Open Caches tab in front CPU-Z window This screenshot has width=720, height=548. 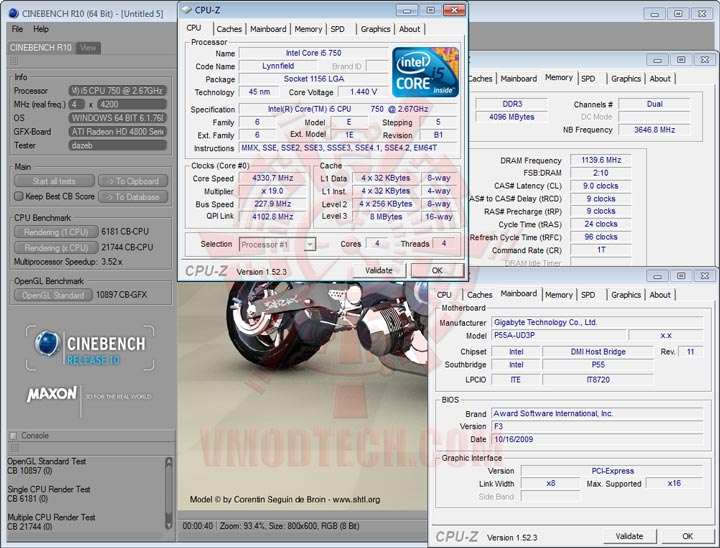click(229, 29)
